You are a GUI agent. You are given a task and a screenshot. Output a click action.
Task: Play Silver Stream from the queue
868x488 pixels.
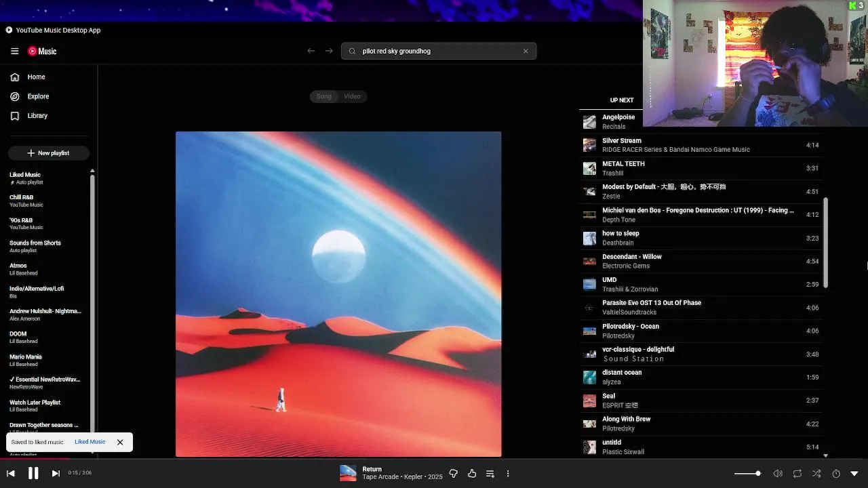pos(701,145)
